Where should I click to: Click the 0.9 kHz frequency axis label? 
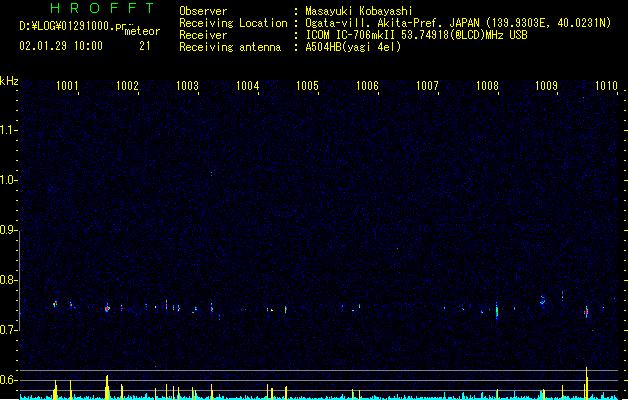point(8,230)
